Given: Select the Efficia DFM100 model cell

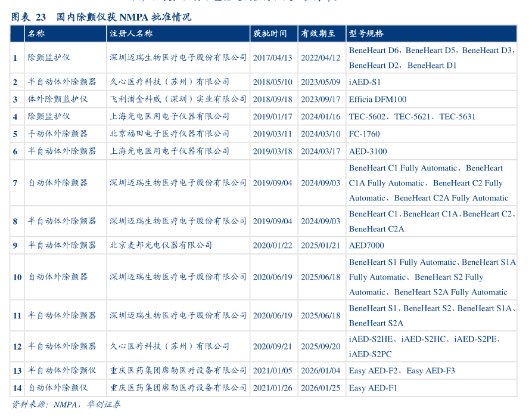Looking at the screenshot, I should tap(377, 100).
